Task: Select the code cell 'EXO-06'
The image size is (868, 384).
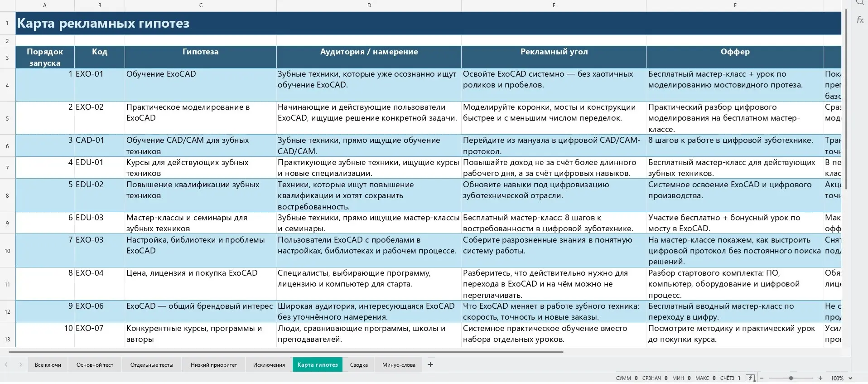Action: tap(100, 311)
